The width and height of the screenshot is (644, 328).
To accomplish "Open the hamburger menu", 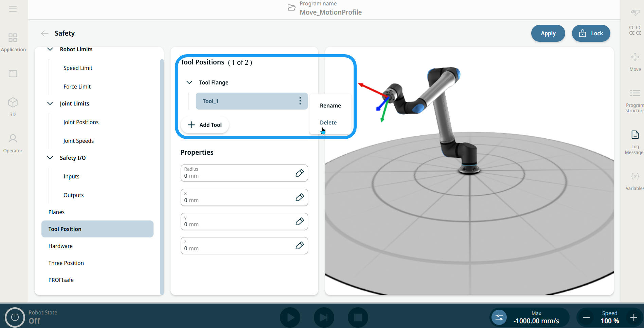I will click(13, 9).
